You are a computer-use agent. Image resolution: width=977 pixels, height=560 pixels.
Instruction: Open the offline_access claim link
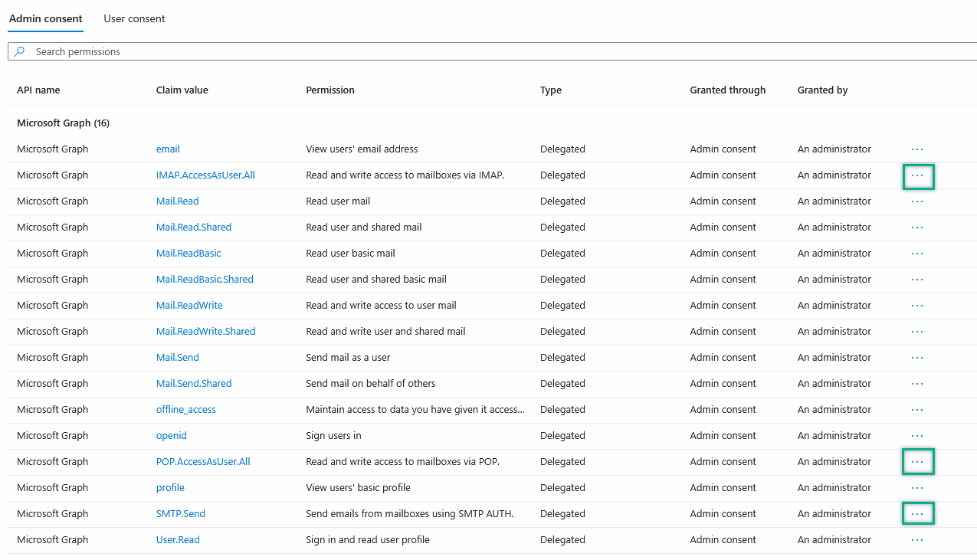(x=186, y=409)
